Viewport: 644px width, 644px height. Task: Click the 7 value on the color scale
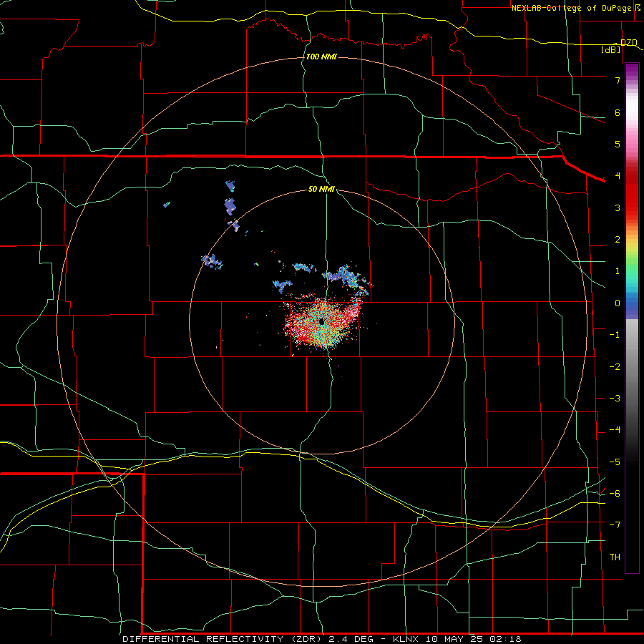coord(618,80)
